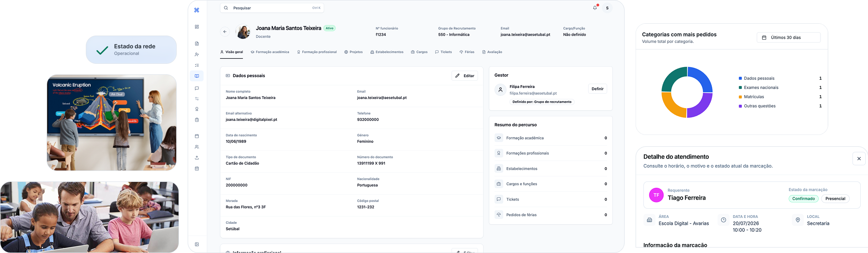
Task: Open the calendar-days icon below the upload icon
Action: pyautogui.click(x=197, y=169)
